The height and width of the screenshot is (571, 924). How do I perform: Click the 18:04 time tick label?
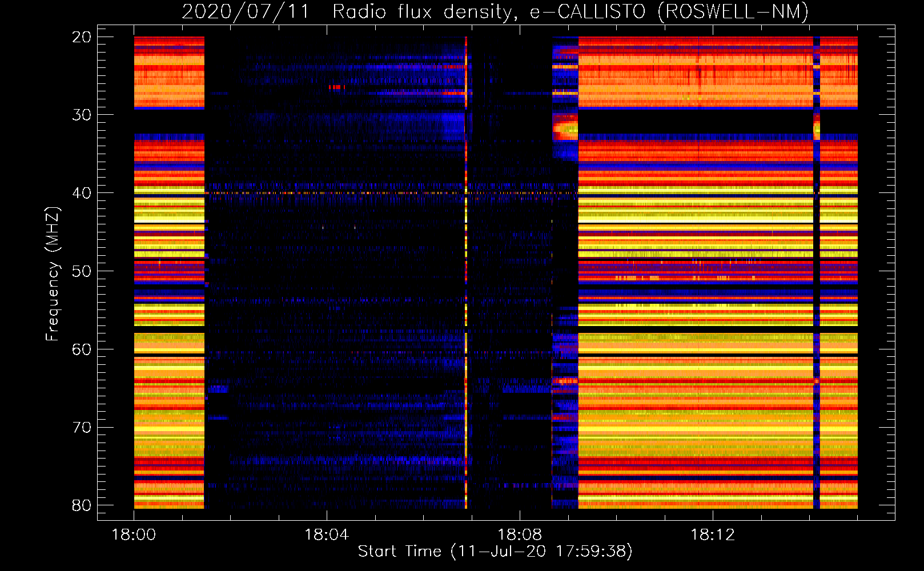click(327, 535)
